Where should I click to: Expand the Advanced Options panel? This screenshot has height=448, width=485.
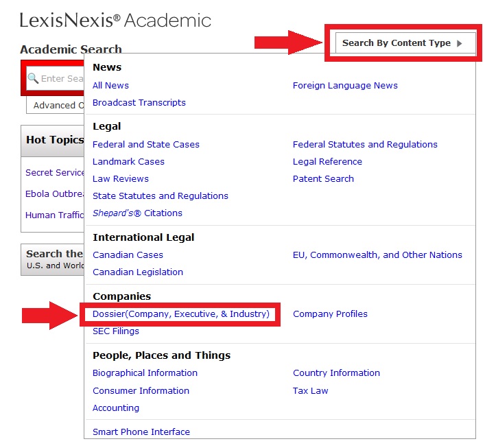(x=55, y=105)
